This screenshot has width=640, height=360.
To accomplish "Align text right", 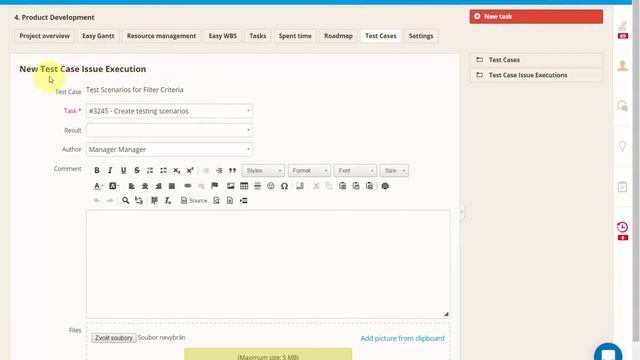I will (158, 186).
